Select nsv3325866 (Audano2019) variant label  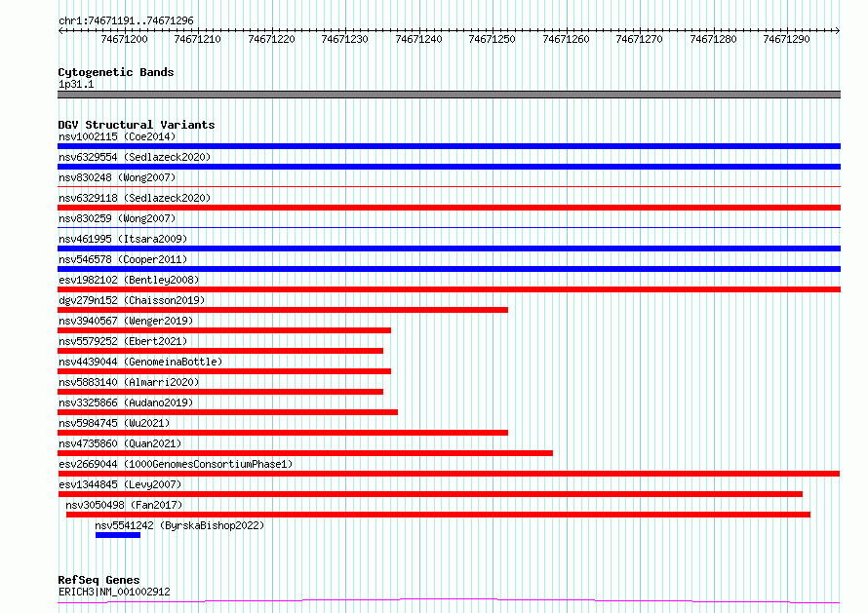[x=126, y=402]
